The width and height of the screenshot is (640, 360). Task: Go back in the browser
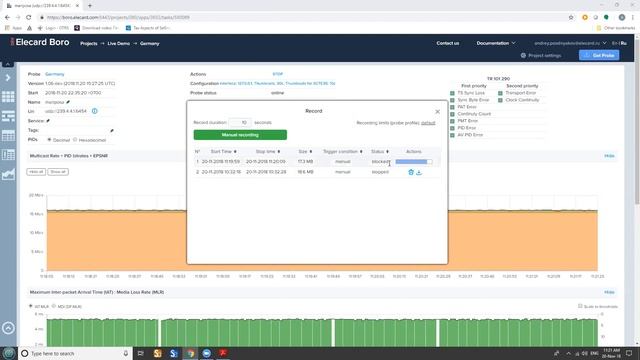(x=7, y=18)
